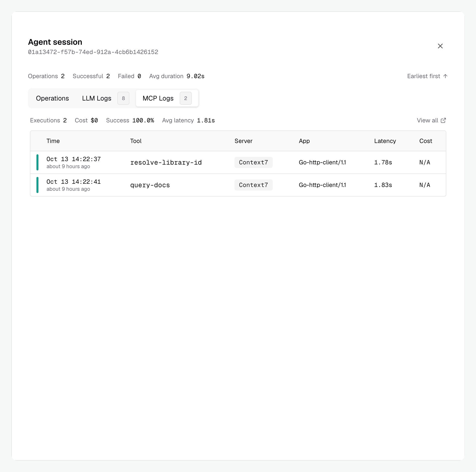Click the Success 100.0% stat
The image size is (476, 472).
tap(130, 120)
